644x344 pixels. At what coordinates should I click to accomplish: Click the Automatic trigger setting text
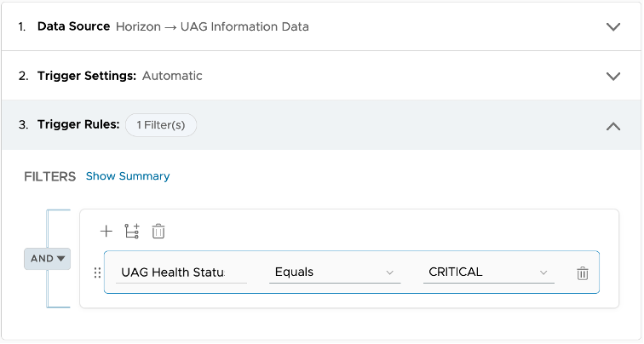172,76
